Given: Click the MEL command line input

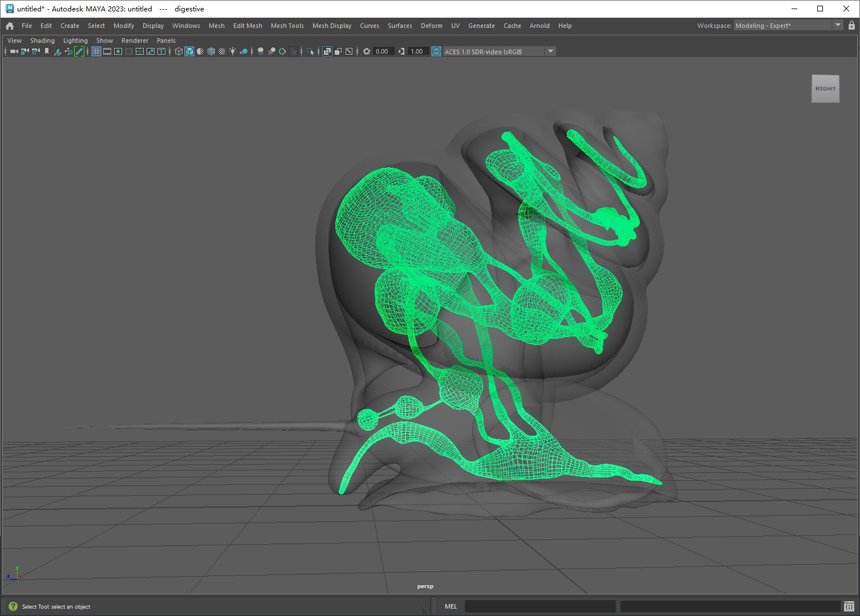Looking at the screenshot, I should [540, 606].
